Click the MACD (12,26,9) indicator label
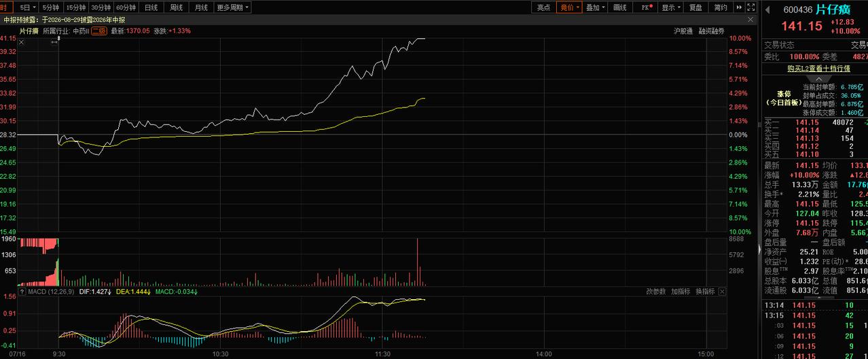 (50, 292)
